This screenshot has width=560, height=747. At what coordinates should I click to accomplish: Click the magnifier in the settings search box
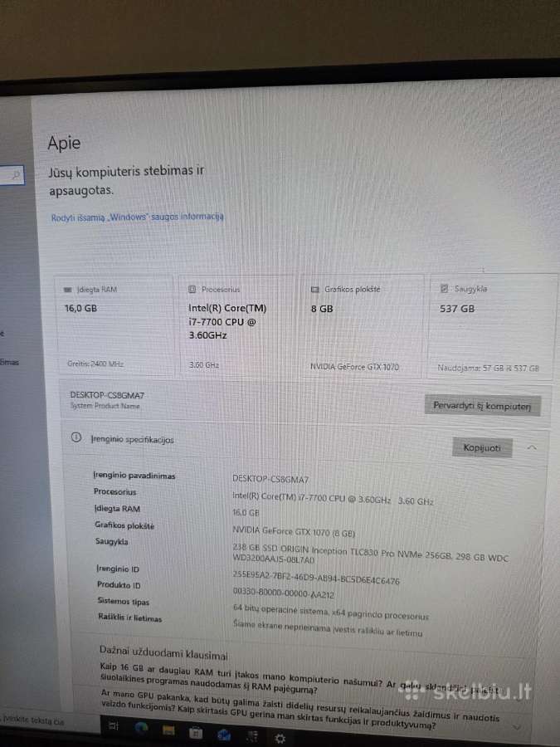click(17, 175)
